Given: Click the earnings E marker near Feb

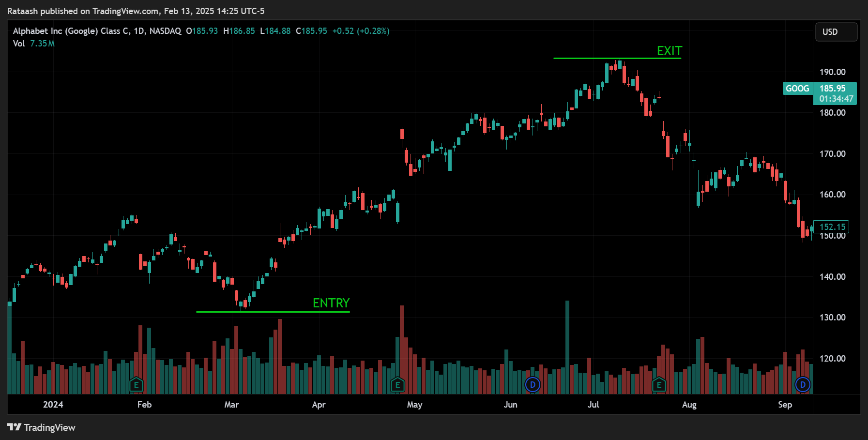Looking at the screenshot, I should (137, 385).
